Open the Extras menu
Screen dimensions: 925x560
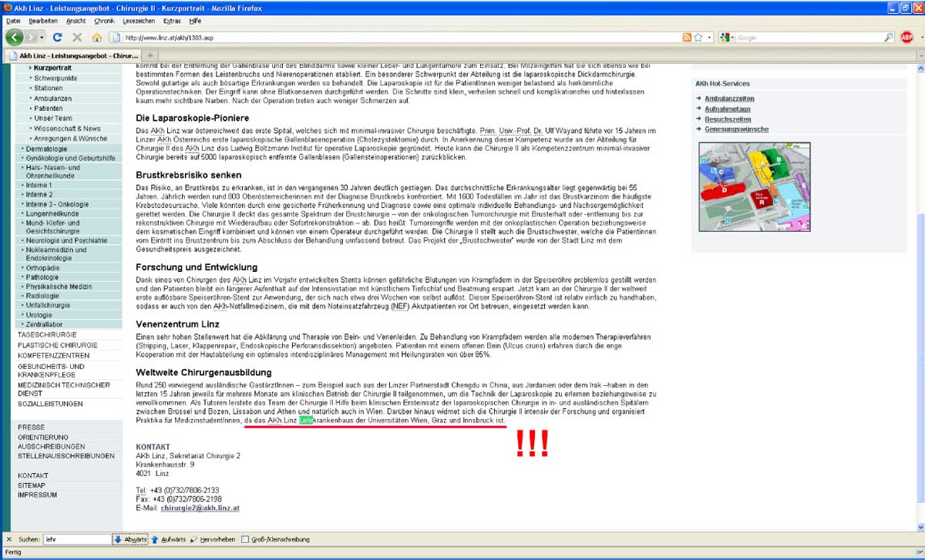click(x=172, y=21)
